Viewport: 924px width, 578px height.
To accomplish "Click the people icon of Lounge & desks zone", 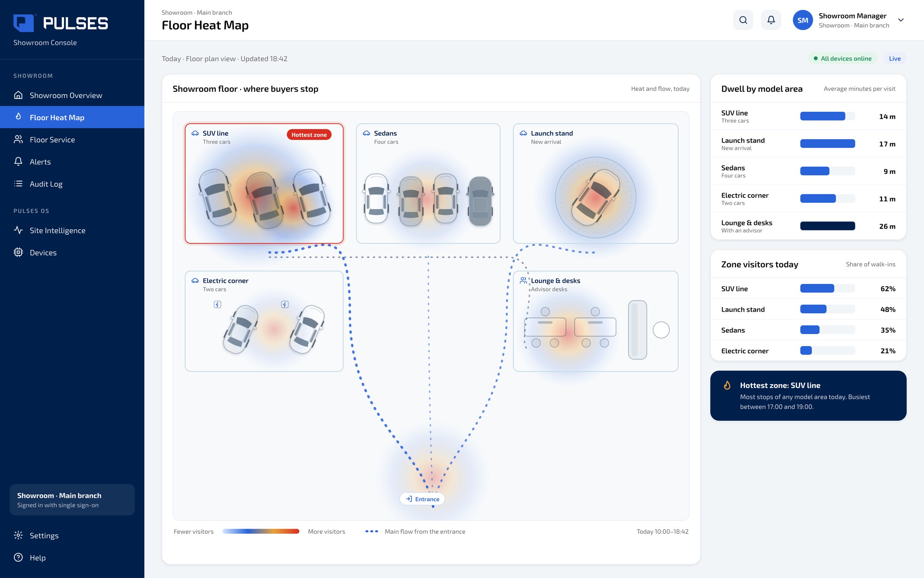I will pyautogui.click(x=523, y=281).
